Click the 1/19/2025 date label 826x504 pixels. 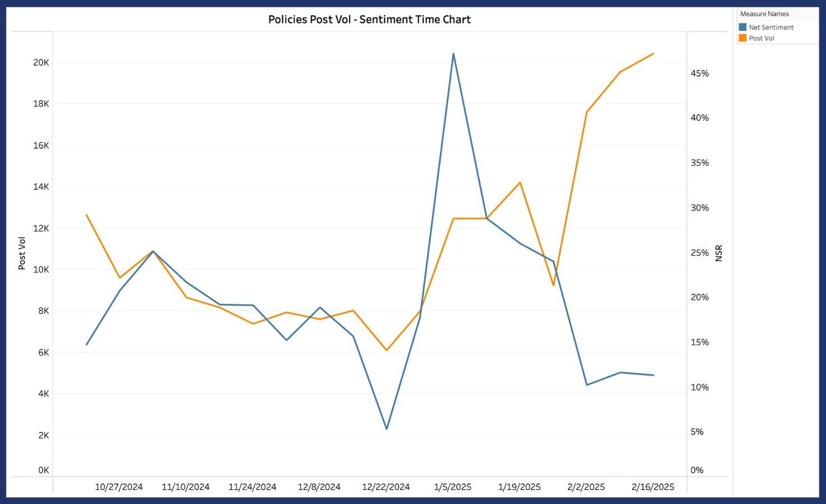[x=519, y=487]
